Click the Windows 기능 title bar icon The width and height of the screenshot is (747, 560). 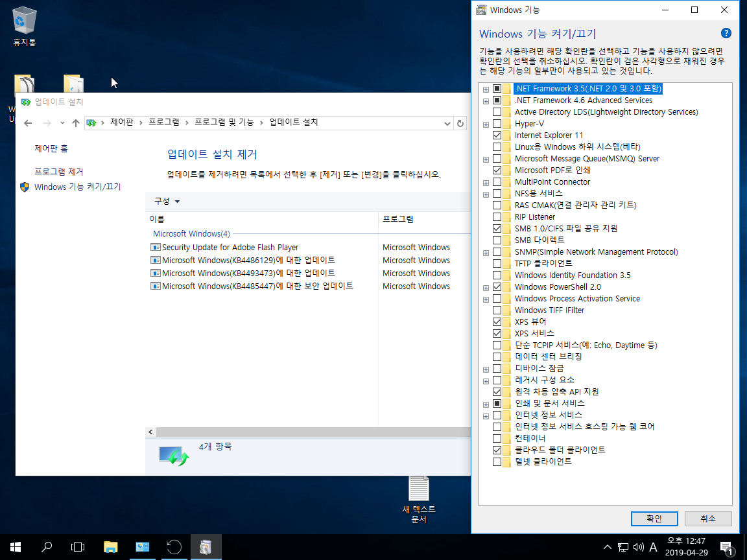click(482, 10)
